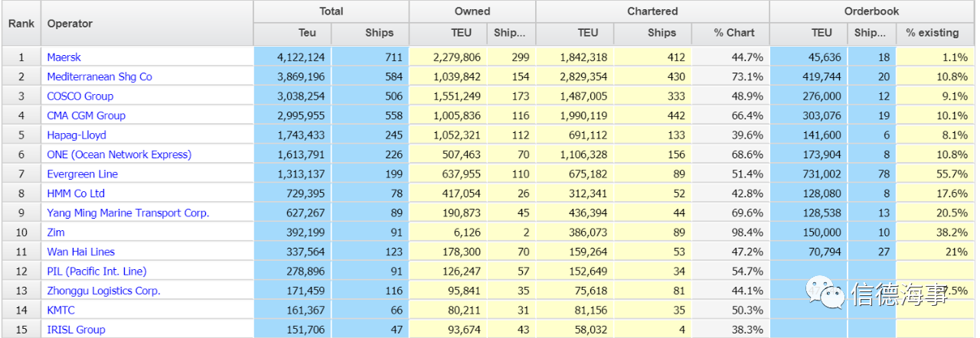Image resolution: width=980 pixels, height=338 pixels.
Task: Click the Orderbook group header
Action: coord(873,11)
